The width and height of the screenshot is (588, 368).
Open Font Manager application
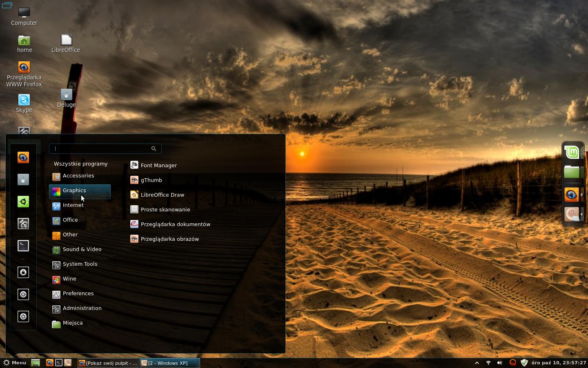coord(154,165)
